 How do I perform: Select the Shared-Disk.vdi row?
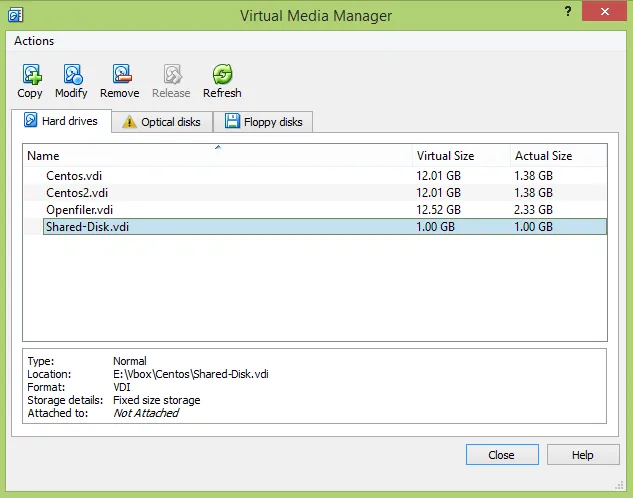(86, 227)
